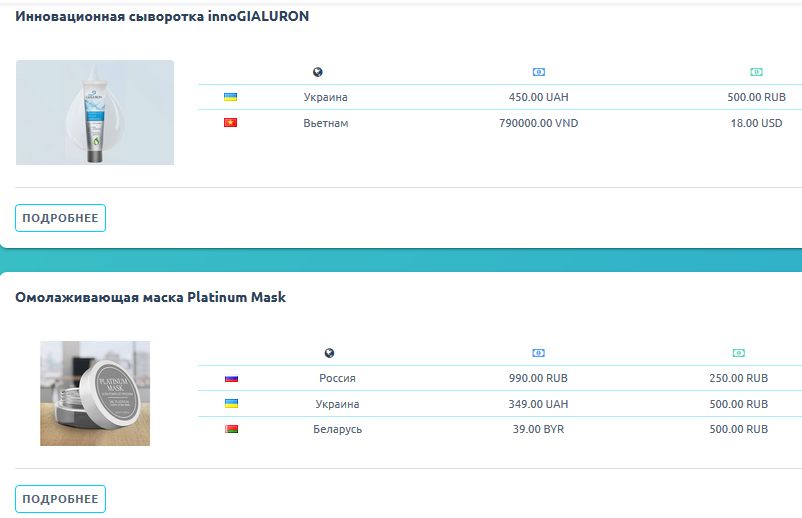The width and height of the screenshot is (802, 518).
Task: Select the 250.00 RUB payout
Action: pyautogui.click(x=739, y=378)
